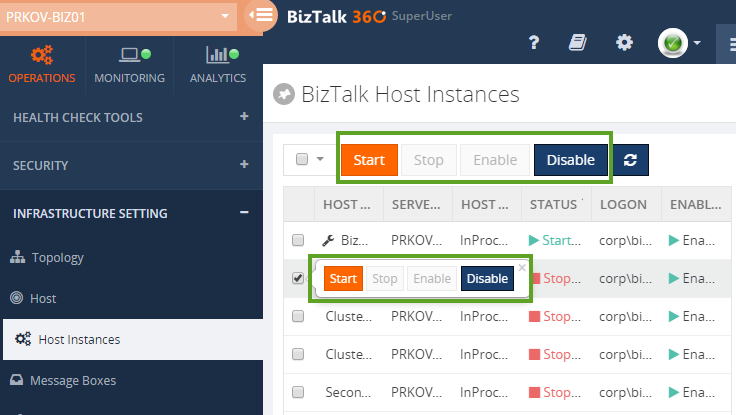Viewport: 736px width, 415px height.
Task: Open the select-all checkbox dropdown arrow
Action: coord(320,159)
